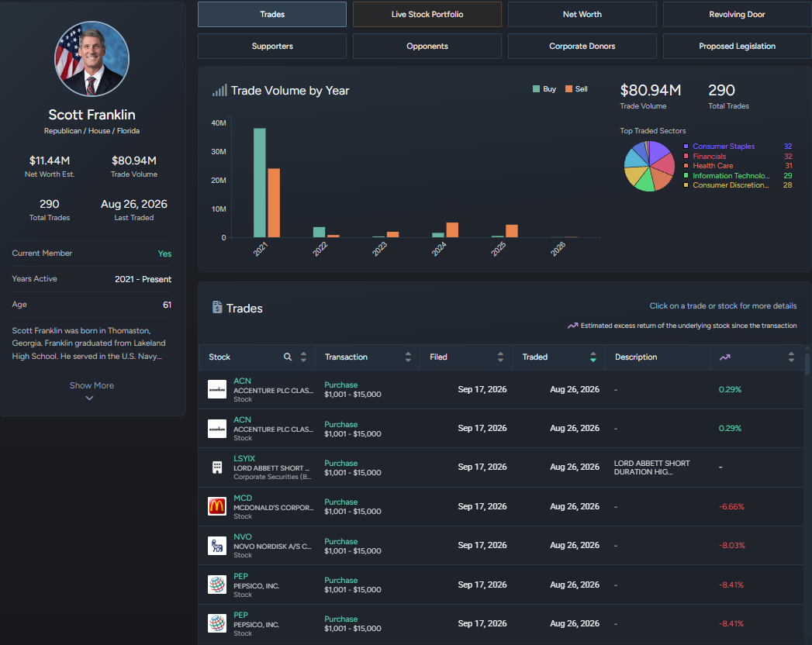
Task: Sort by Transaction column arrows
Action: [408, 357]
